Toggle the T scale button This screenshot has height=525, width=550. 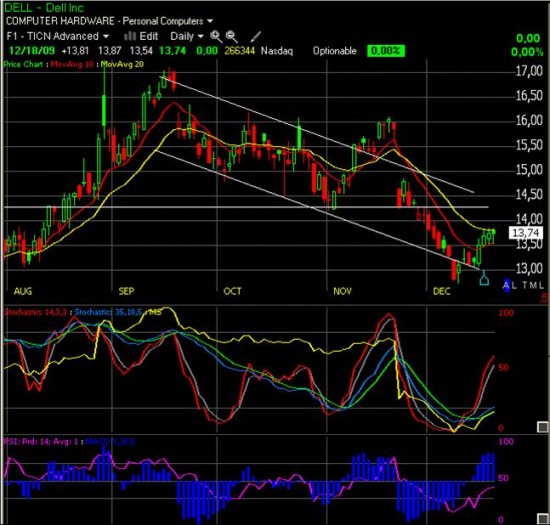tap(525, 285)
